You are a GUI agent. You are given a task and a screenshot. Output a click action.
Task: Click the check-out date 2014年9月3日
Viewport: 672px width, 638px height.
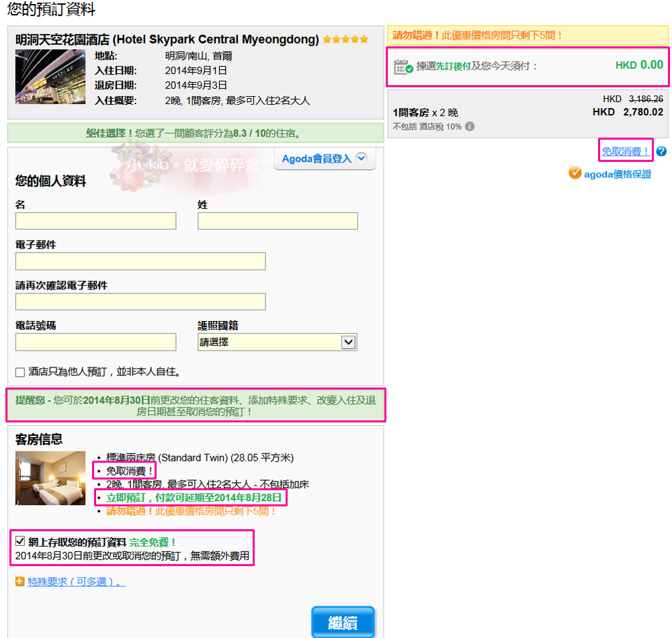(x=196, y=85)
